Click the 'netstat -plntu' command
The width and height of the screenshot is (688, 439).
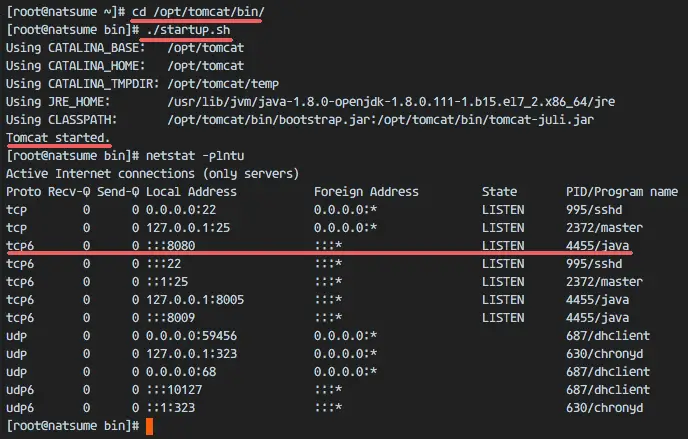[195, 156]
